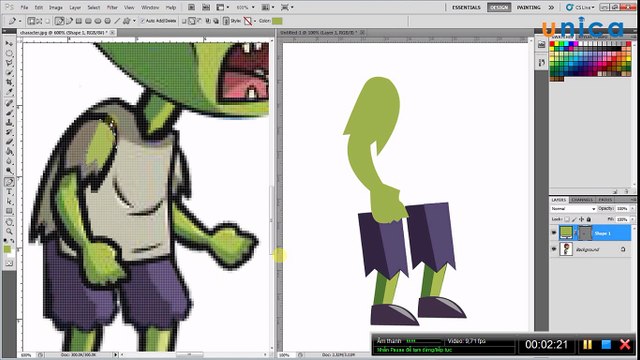
Task: Select the Hand tool
Action: click(9, 222)
